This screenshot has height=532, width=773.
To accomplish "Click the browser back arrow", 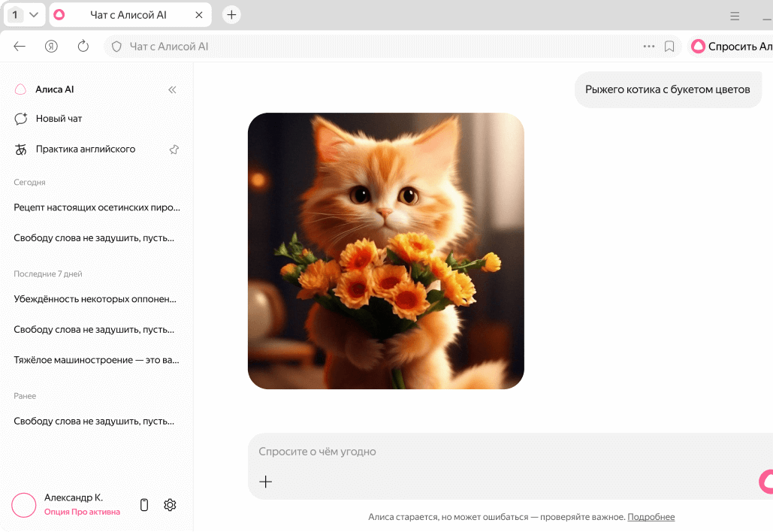I will (20, 47).
